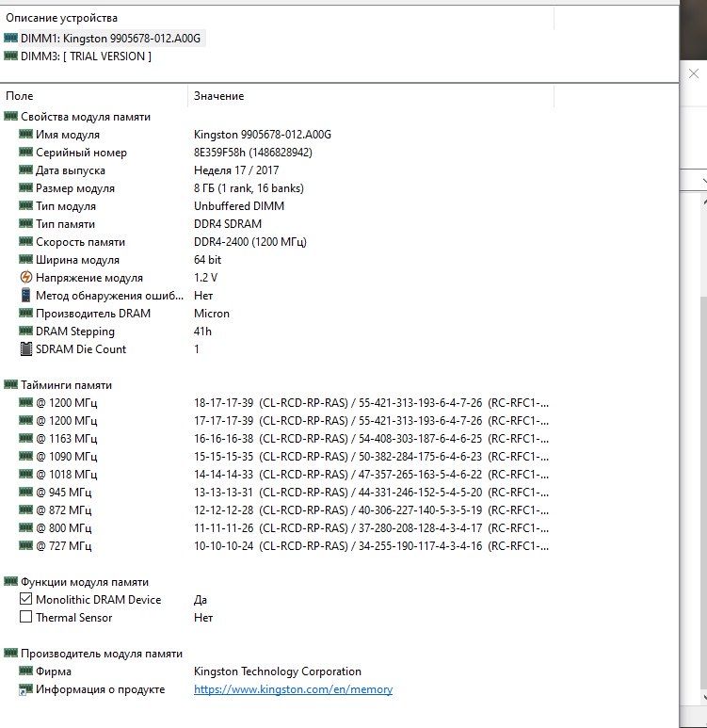
Task: Click icon next to Имя модуля
Action: click(26, 134)
